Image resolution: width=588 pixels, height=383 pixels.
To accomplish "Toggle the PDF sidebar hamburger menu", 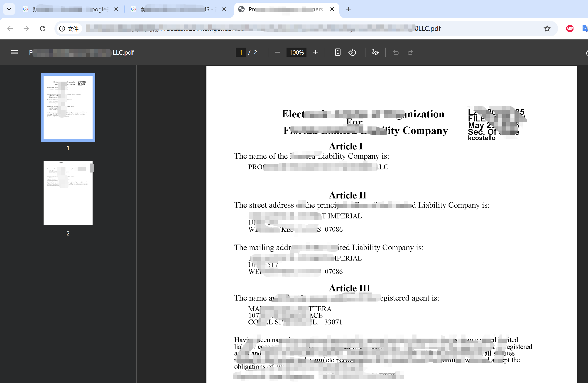I will tap(15, 52).
